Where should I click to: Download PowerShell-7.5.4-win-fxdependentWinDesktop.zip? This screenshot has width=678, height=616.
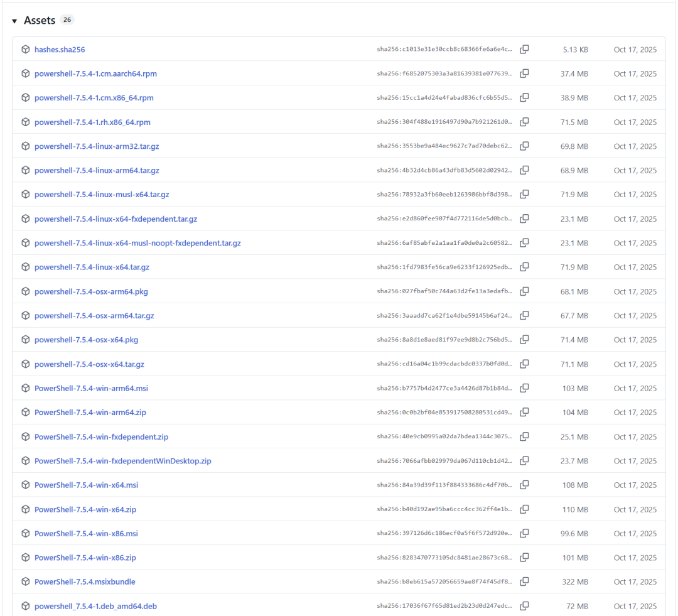pos(122,461)
